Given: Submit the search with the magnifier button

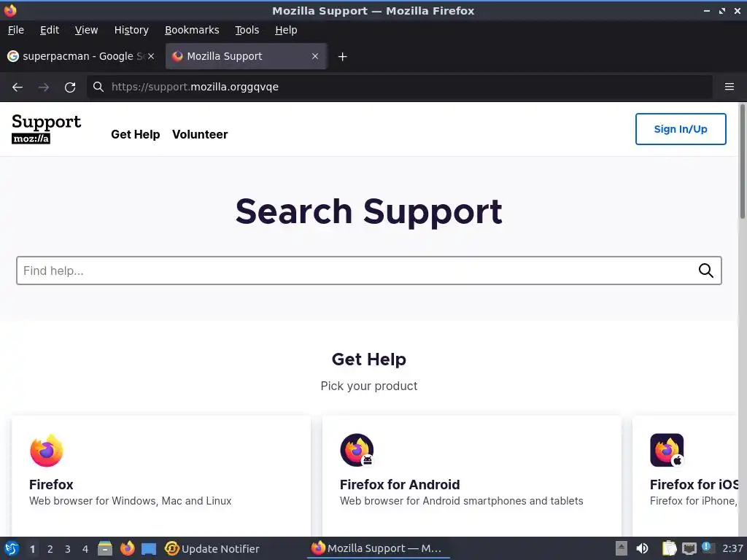Looking at the screenshot, I should coord(706,271).
